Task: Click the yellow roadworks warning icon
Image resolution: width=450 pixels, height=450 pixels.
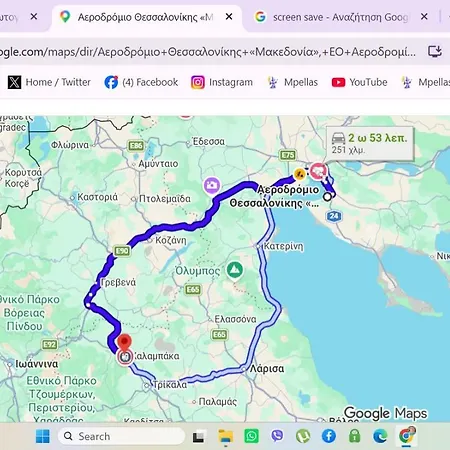Action: click(x=300, y=174)
